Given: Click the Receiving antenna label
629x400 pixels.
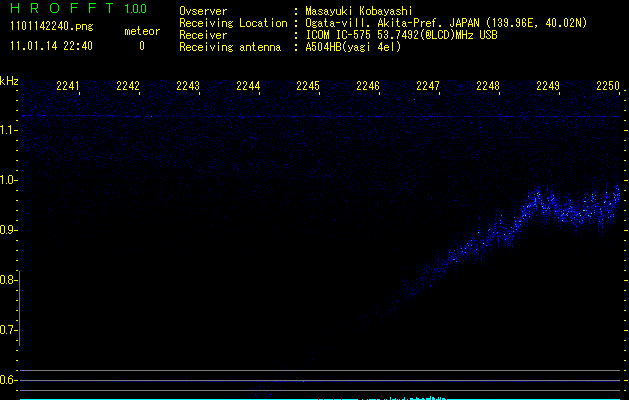Looking at the screenshot, I should click(x=230, y=47).
